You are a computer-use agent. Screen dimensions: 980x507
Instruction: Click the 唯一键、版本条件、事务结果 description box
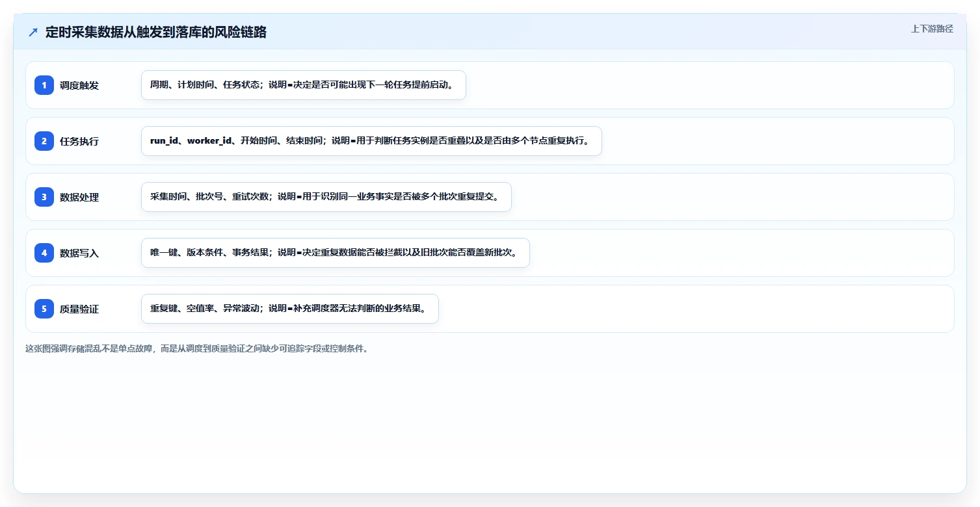click(336, 253)
